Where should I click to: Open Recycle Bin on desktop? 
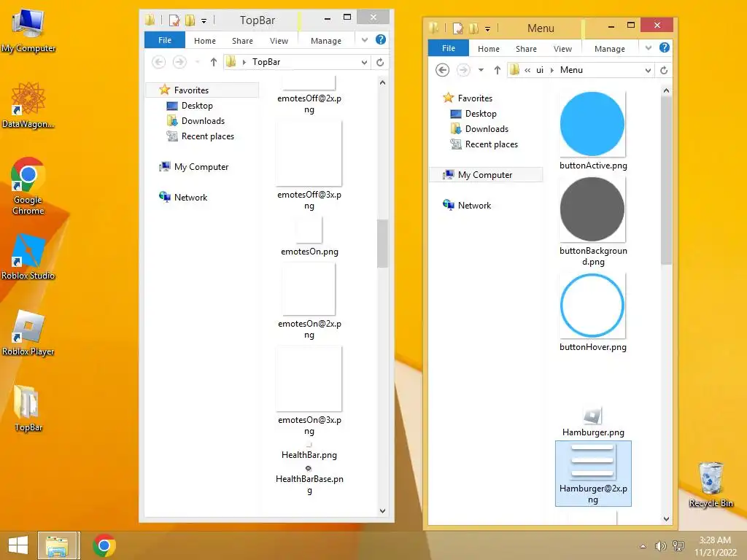pyautogui.click(x=711, y=484)
